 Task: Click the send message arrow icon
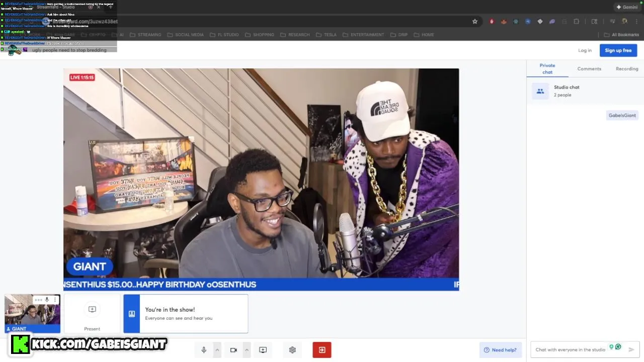[x=631, y=349]
